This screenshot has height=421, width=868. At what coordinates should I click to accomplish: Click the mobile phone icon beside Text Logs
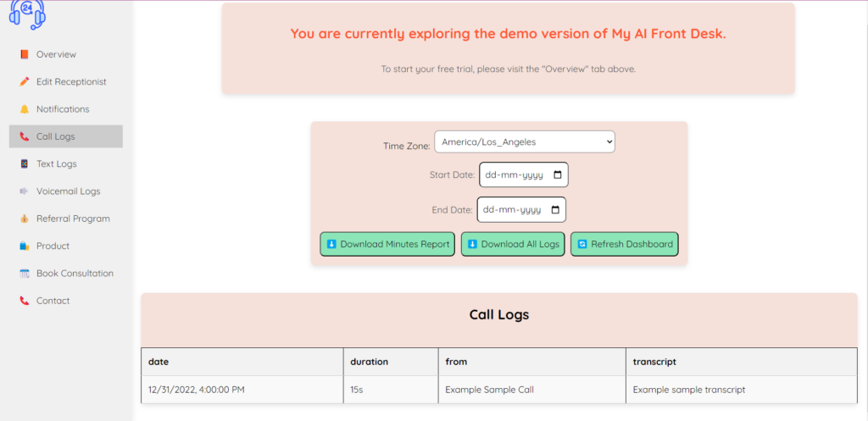click(x=24, y=163)
